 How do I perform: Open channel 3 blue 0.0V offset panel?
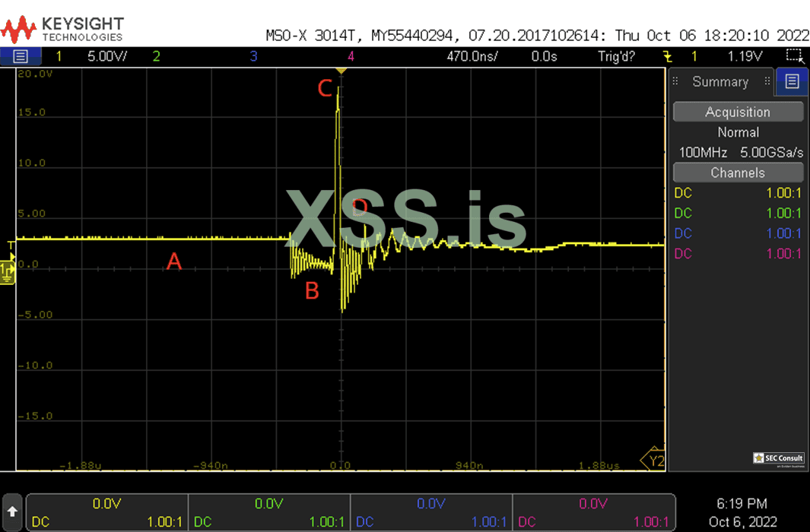[x=431, y=512]
